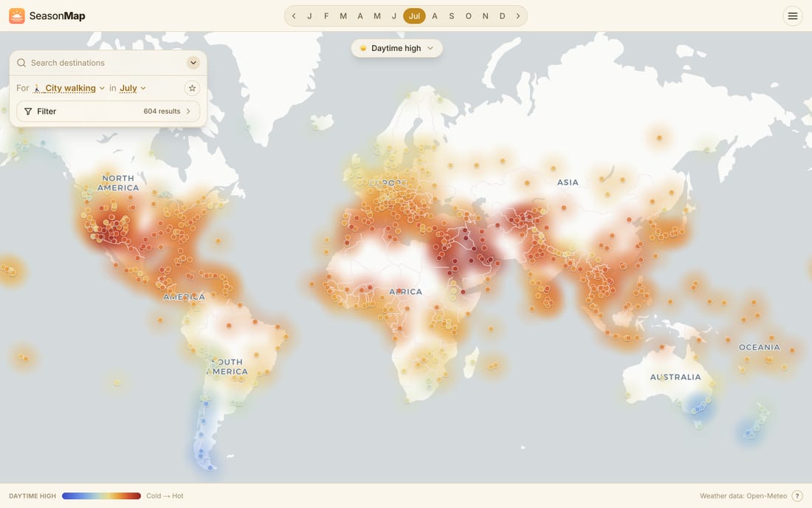Screen dimensions: 812x508
Task: Save this search with the star button
Action: click(192, 88)
